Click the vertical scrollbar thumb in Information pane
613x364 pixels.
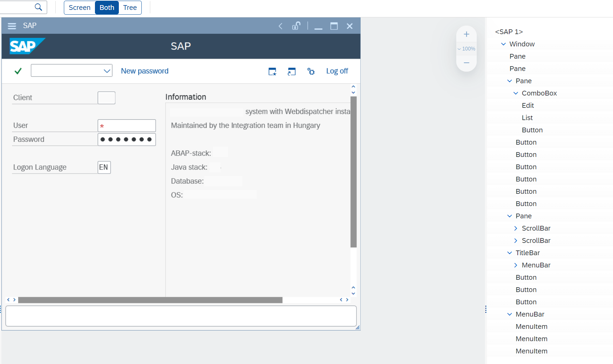[353, 172]
